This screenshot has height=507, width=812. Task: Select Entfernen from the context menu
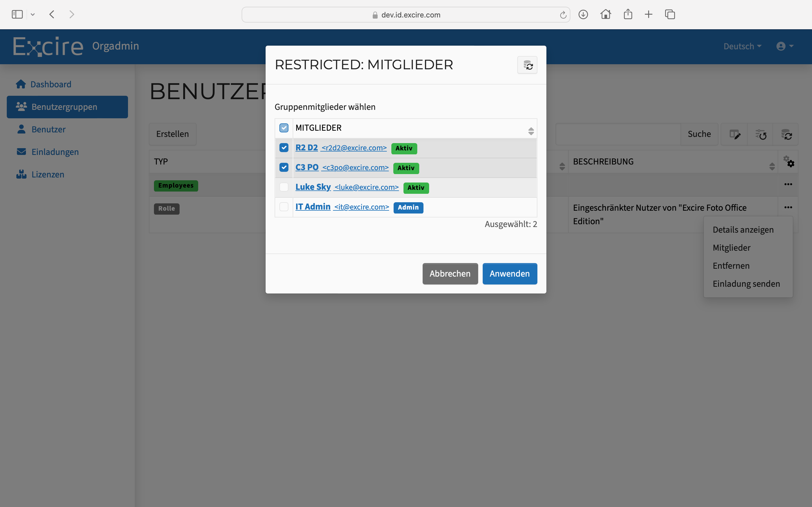coord(731,266)
